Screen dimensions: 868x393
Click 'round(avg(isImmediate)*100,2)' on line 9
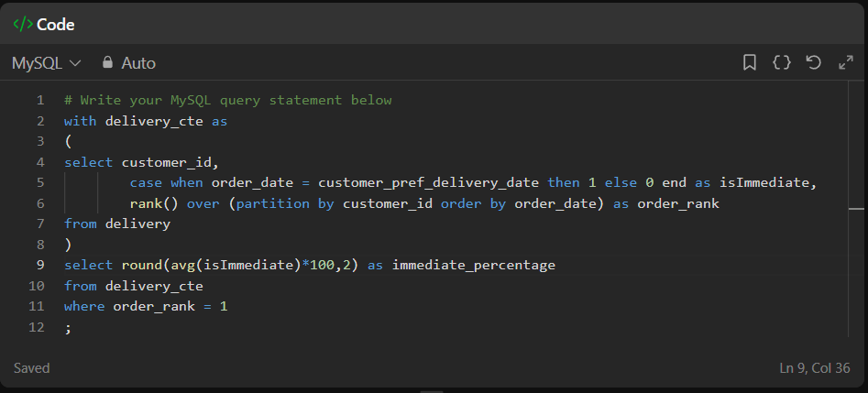coord(240,265)
